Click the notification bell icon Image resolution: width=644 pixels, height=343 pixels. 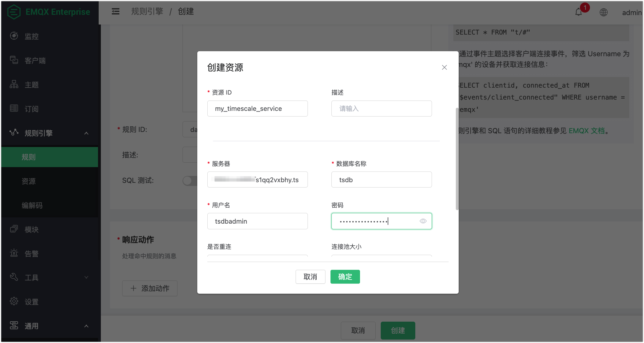[578, 12]
